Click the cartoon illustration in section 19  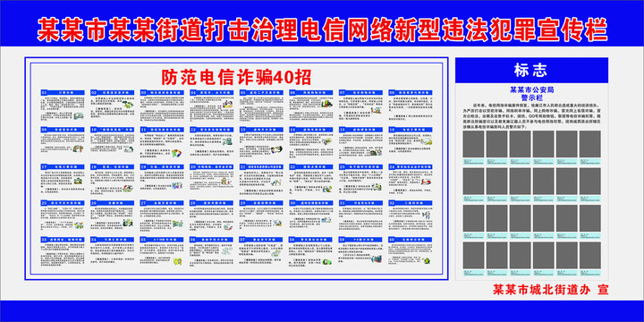[177, 186]
